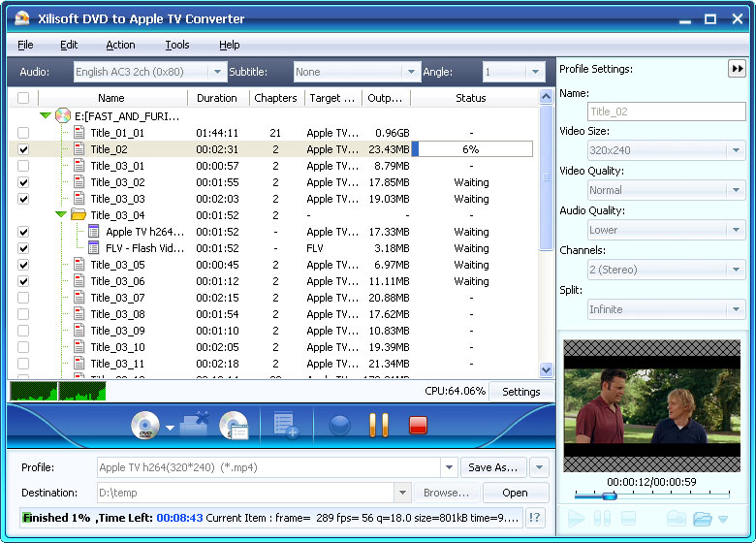Click the DVD info toolbar icon

point(234,426)
